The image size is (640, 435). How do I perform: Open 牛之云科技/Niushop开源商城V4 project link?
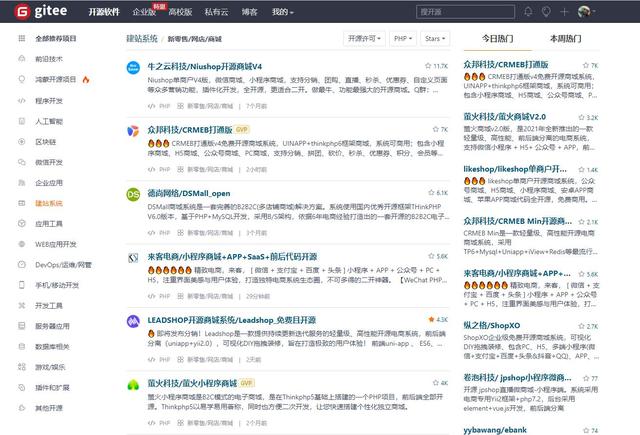204,66
